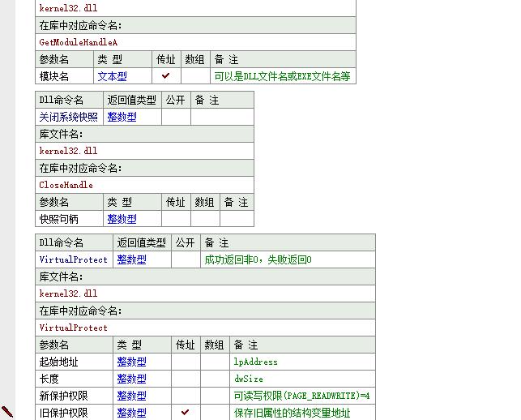Click the 整数型 return type of 关闭系统快照
This screenshot has width=521, height=420.
(122, 117)
